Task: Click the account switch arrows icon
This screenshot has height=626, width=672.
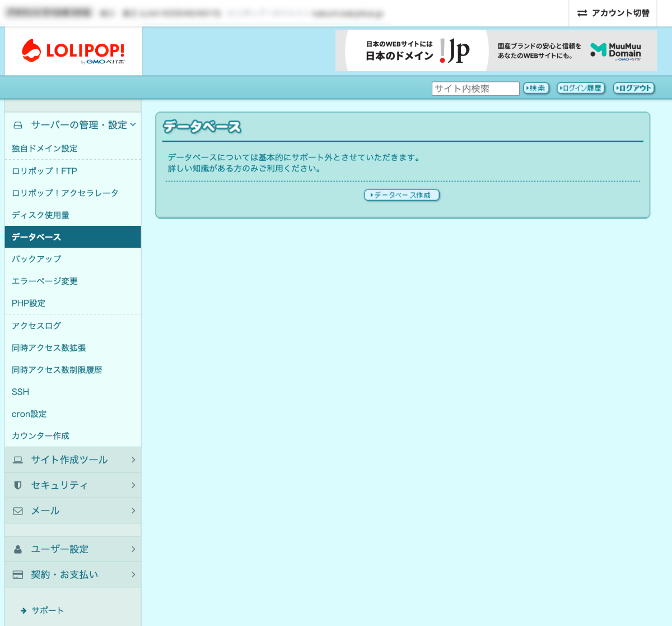Action: [x=582, y=13]
